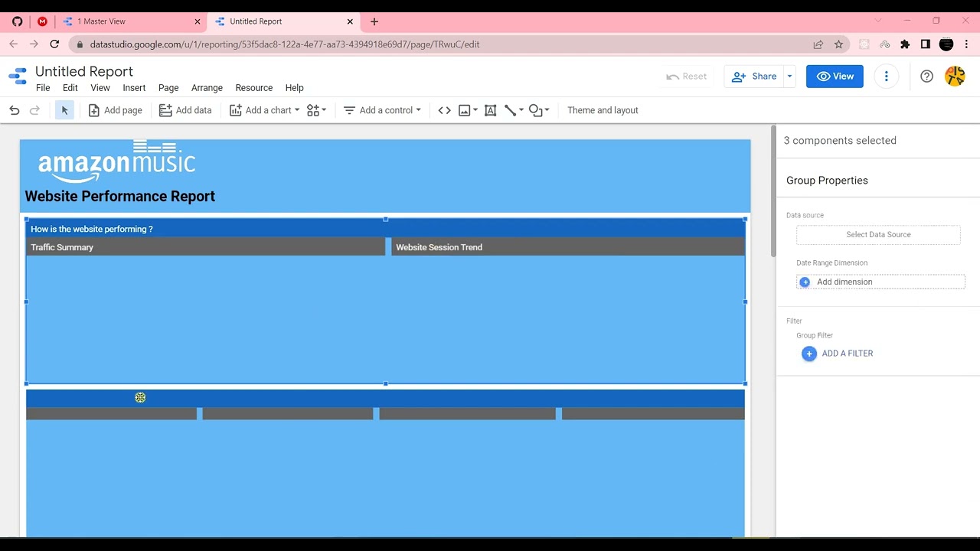Expand the Share options arrow

(x=789, y=77)
